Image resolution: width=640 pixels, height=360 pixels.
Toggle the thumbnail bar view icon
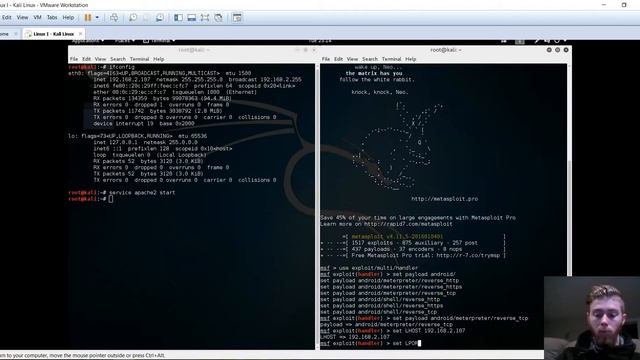(191, 18)
